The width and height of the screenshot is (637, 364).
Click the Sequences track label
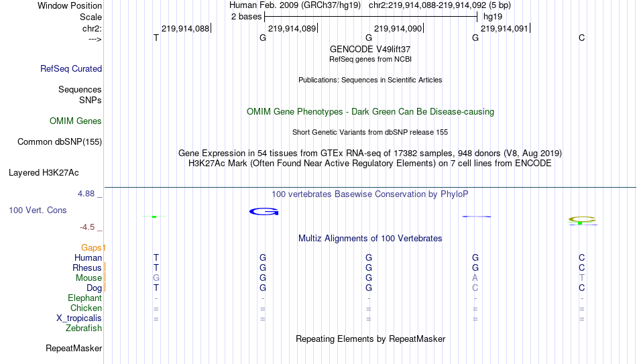80,89
